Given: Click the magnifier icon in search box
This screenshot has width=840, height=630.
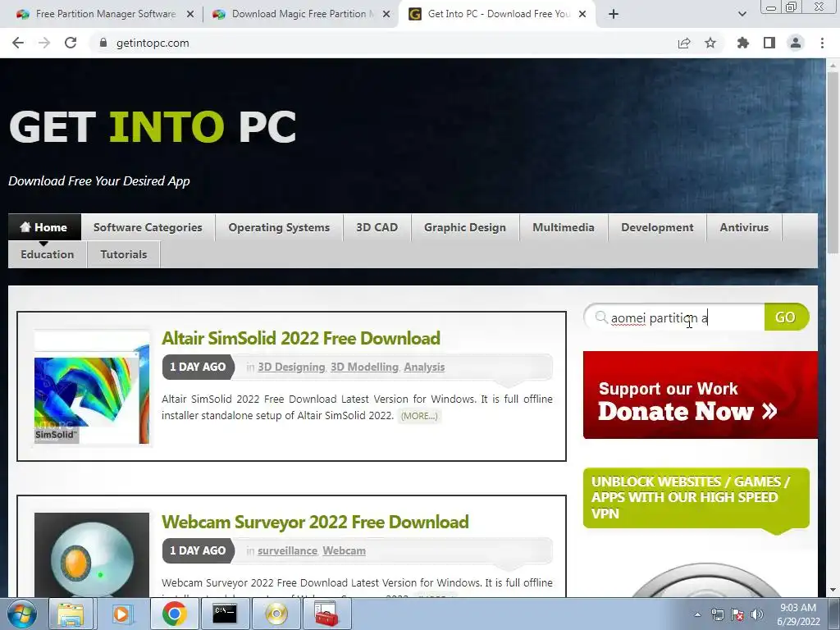Looking at the screenshot, I should pos(601,317).
